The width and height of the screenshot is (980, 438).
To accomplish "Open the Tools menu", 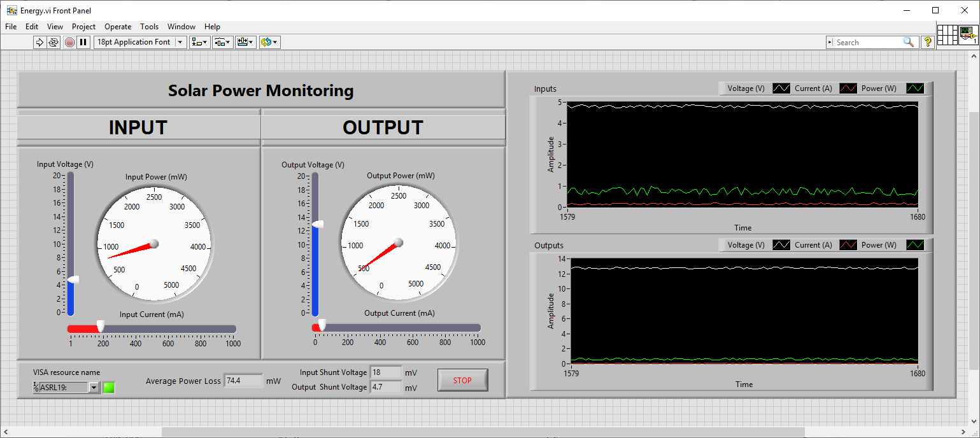I will [149, 27].
